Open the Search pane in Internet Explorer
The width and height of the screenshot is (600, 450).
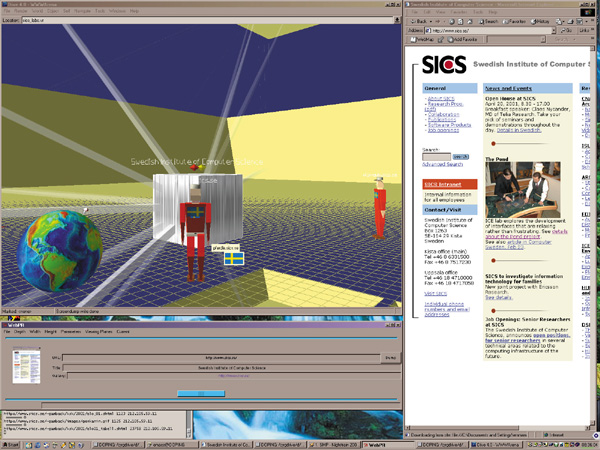click(487, 21)
